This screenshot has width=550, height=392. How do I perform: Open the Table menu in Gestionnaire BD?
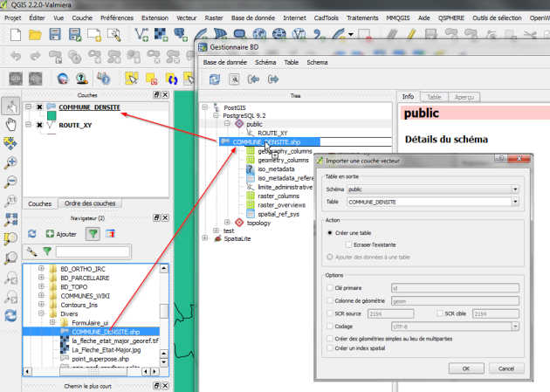point(291,62)
